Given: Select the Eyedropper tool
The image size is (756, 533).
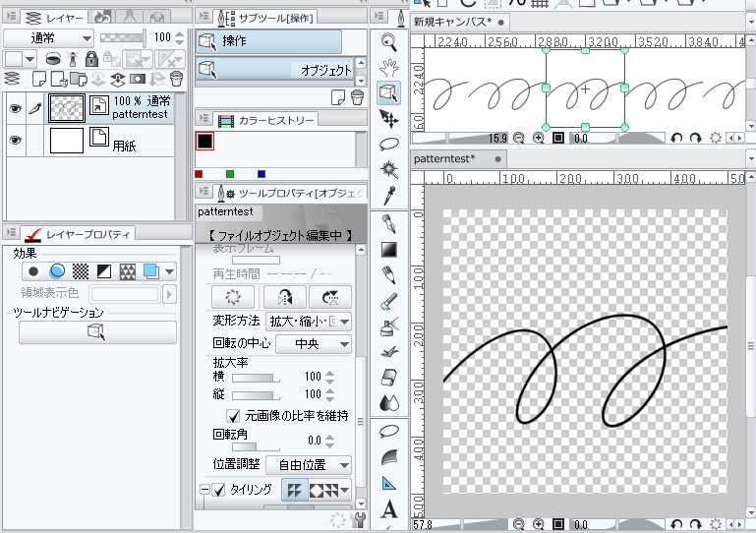Looking at the screenshot, I should [388, 194].
